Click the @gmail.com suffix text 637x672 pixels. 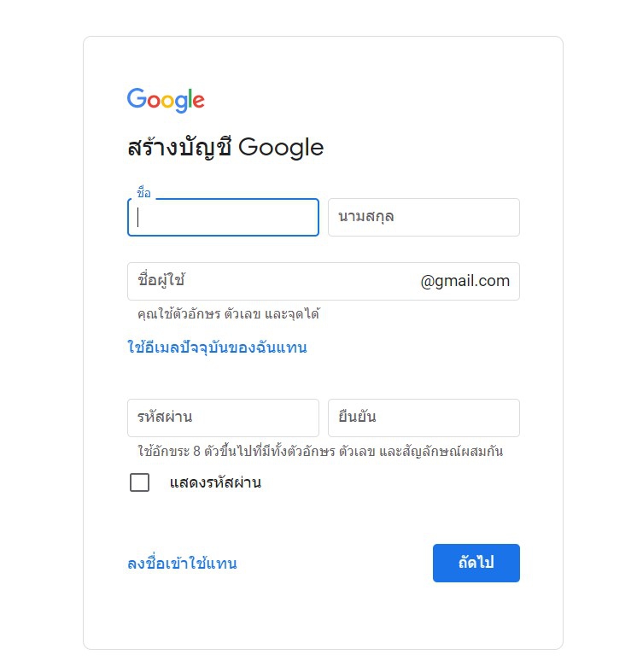[465, 281]
